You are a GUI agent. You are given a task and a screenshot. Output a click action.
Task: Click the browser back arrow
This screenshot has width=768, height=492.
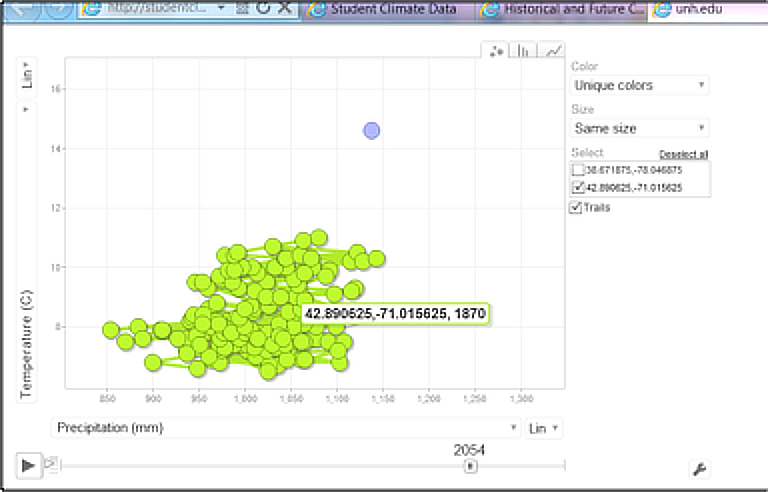click(x=22, y=8)
